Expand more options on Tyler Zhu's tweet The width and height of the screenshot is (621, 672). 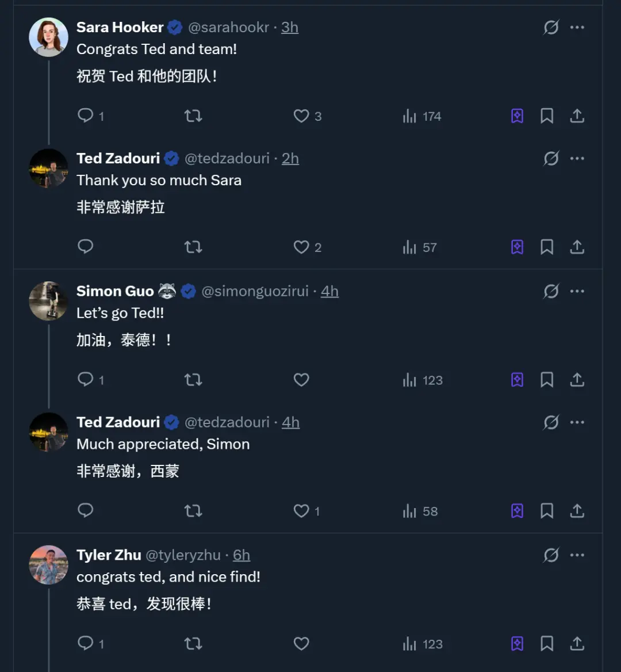pos(577,555)
